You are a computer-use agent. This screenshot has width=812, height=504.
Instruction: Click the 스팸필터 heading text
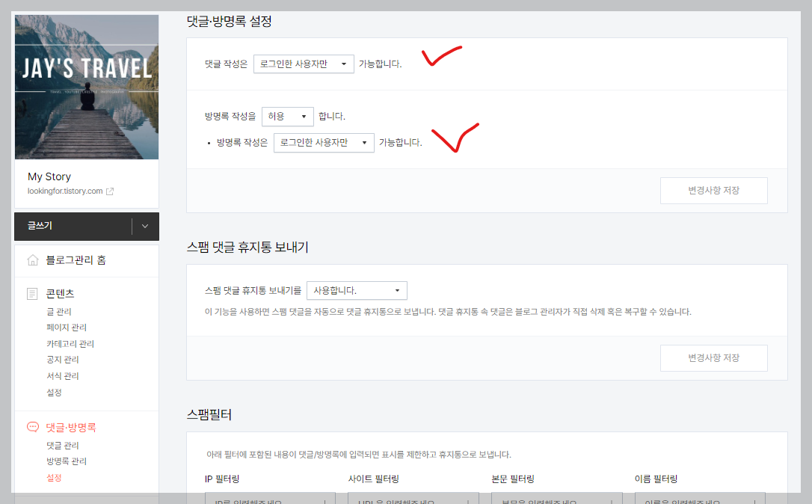(209, 415)
